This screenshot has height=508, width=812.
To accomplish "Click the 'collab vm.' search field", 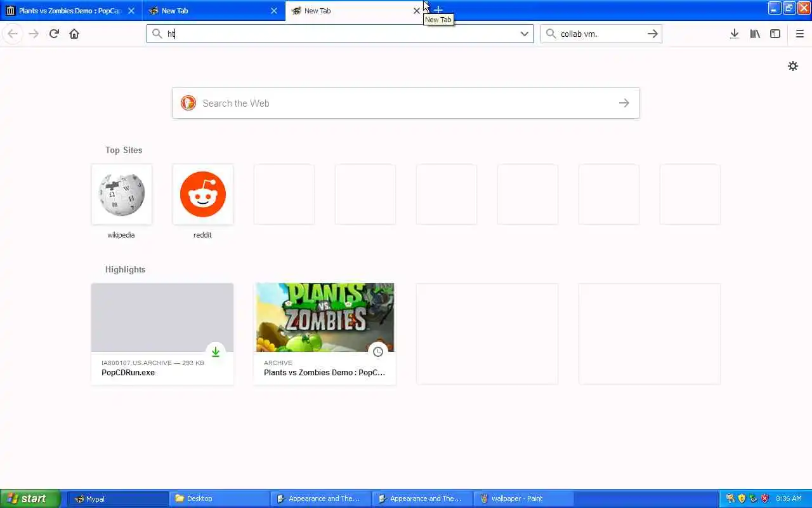I will coord(601,34).
